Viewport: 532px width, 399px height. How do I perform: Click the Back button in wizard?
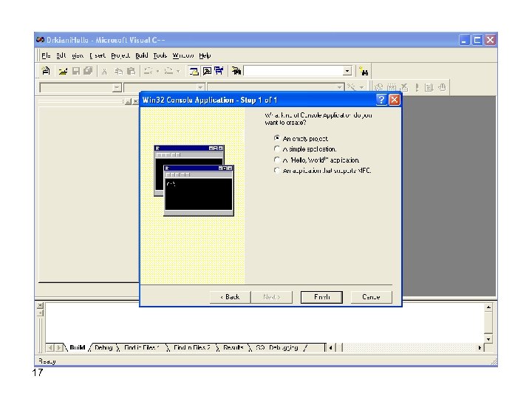point(230,297)
